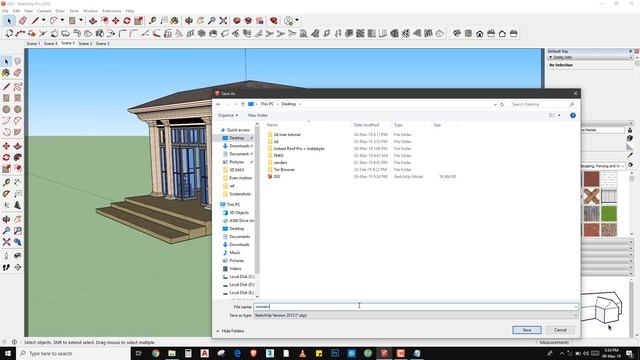
Task: Activate the Move tool in top toolbar
Action: [116, 20]
